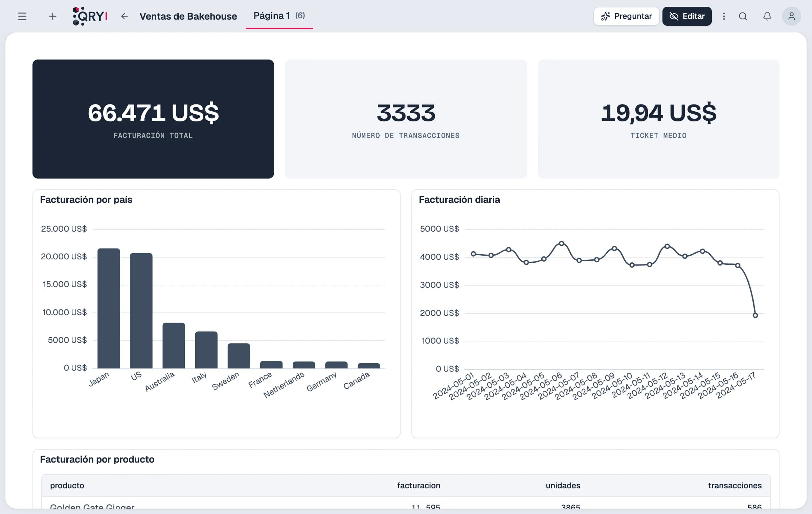This screenshot has height=514, width=812.
Task: Click the Italy bar in country chart
Action: pos(206,350)
